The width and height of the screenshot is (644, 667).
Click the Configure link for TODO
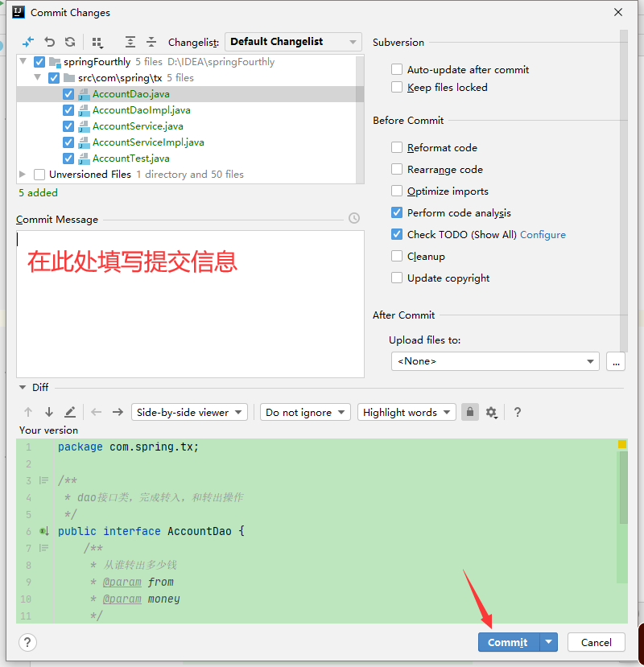click(x=543, y=234)
